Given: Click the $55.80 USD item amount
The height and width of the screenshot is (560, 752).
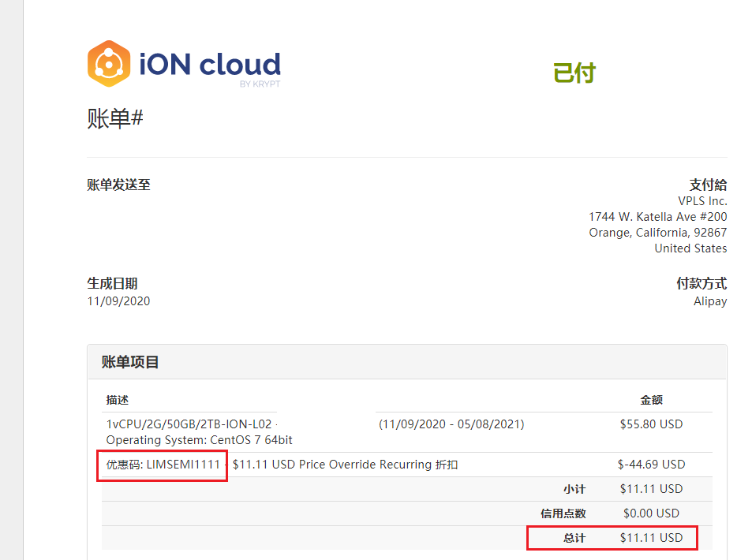Looking at the screenshot, I should coord(651,424).
